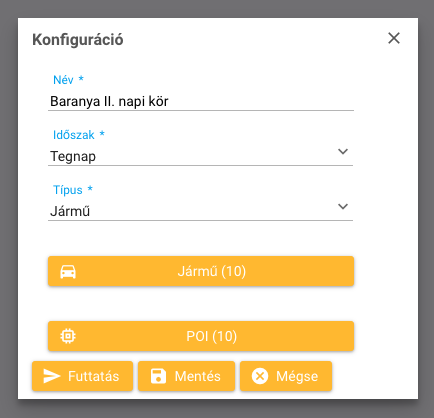This screenshot has height=418, width=434.
Task: Save the configuration with Mentés
Action: [186, 376]
